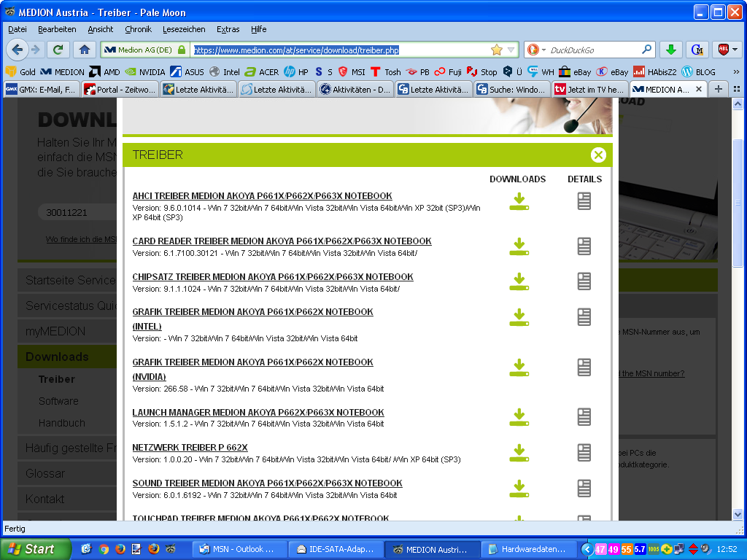The width and height of the screenshot is (747, 560).
Task: Open the downloads arrow button
Action: [x=671, y=50]
